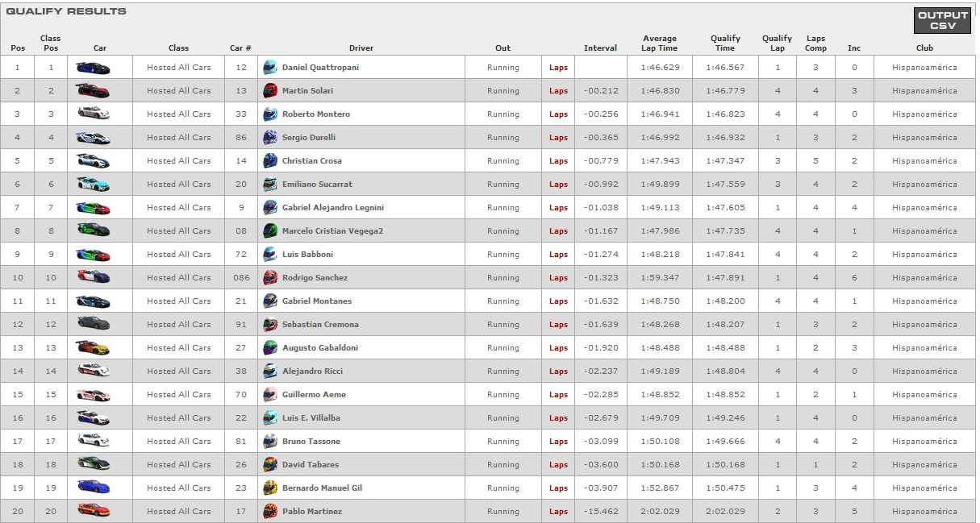
Task: Click Bernardo Manuel Gil's helmet icon
Action: click(x=270, y=488)
